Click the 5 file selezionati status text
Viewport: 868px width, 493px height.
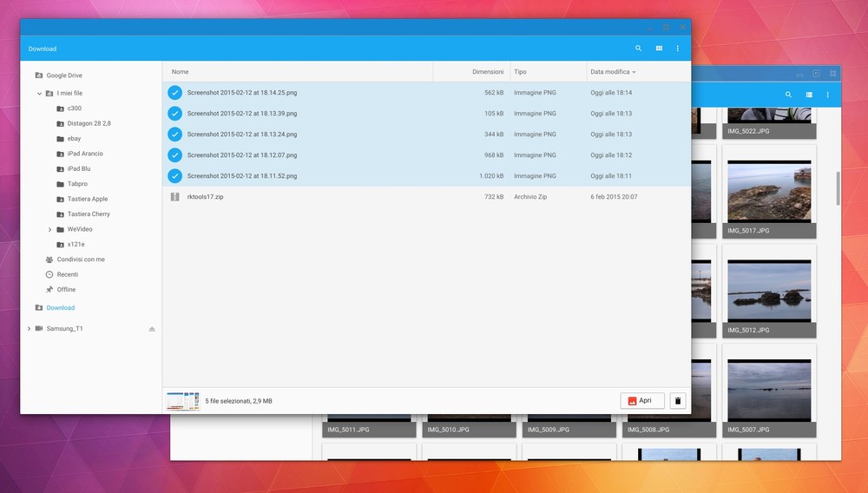pyautogui.click(x=239, y=401)
